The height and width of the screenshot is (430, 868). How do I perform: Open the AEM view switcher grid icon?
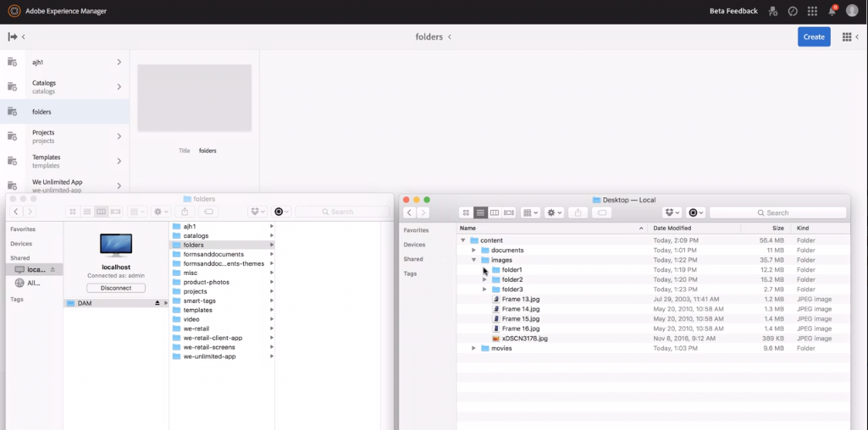coord(847,37)
